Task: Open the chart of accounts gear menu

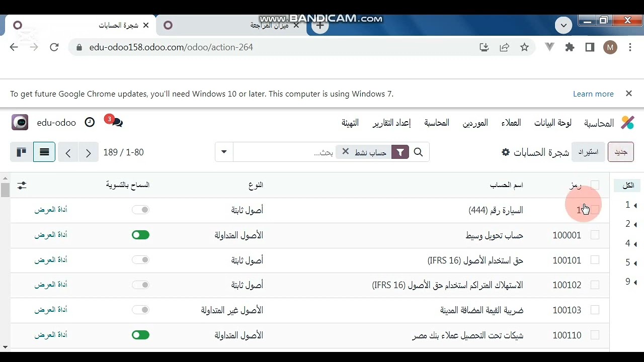Action: coord(506,152)
